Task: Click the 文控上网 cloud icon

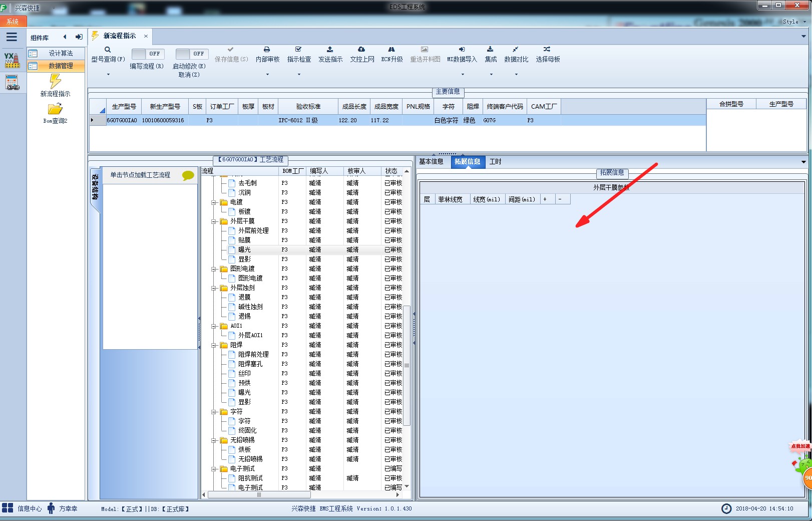Action: (x=361, y=50)
